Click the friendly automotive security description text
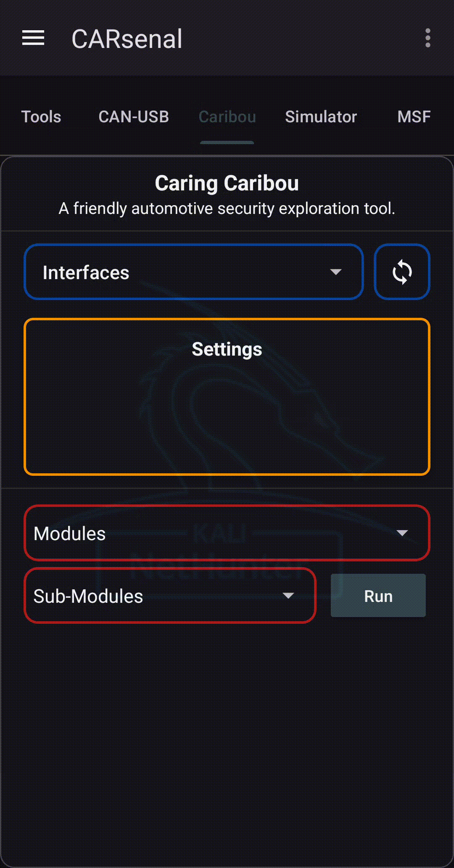 tap(227, 208)
